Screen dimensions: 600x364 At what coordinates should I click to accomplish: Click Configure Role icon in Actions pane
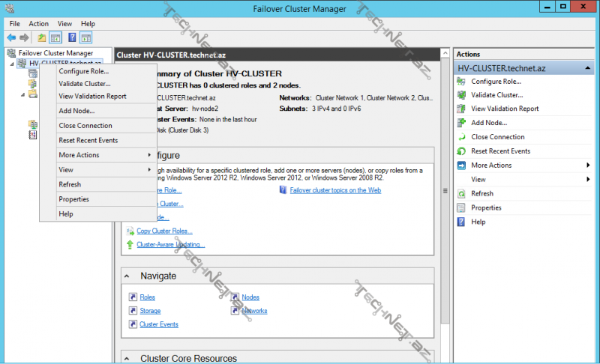coord(461,81)
